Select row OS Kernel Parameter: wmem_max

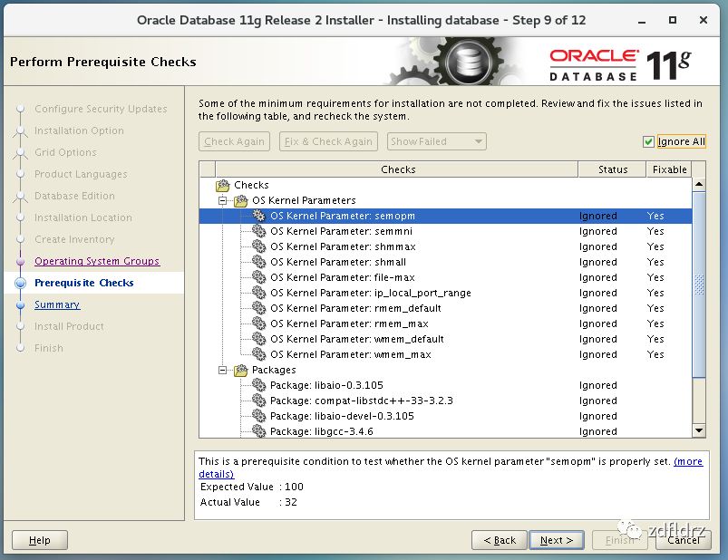pos(445,354)
